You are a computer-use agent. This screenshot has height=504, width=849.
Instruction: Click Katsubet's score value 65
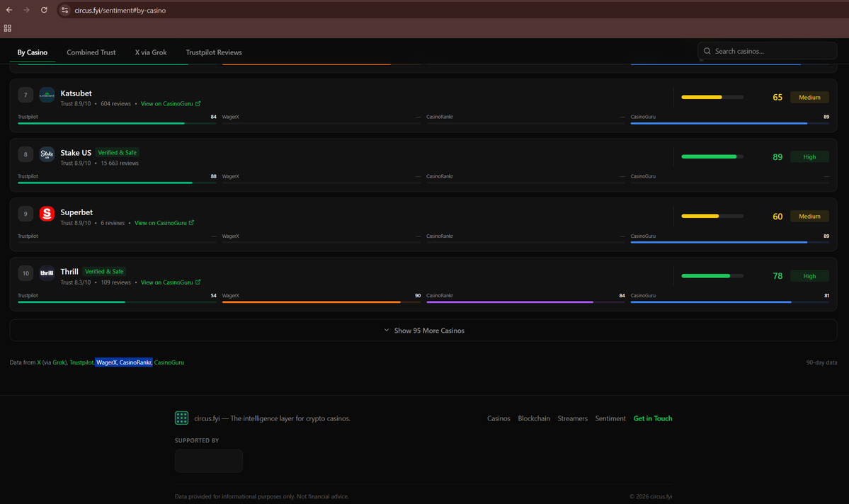(777, 98)
